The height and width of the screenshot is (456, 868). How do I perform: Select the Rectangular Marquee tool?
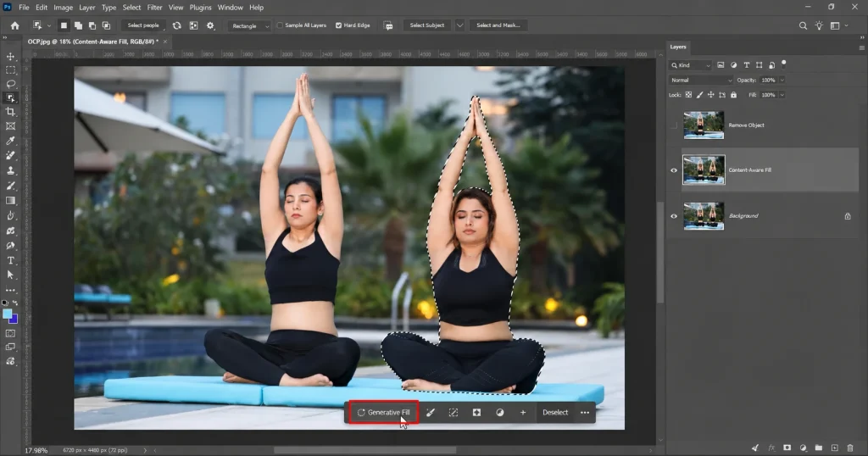pyautogui.click(x=10, y=70)
